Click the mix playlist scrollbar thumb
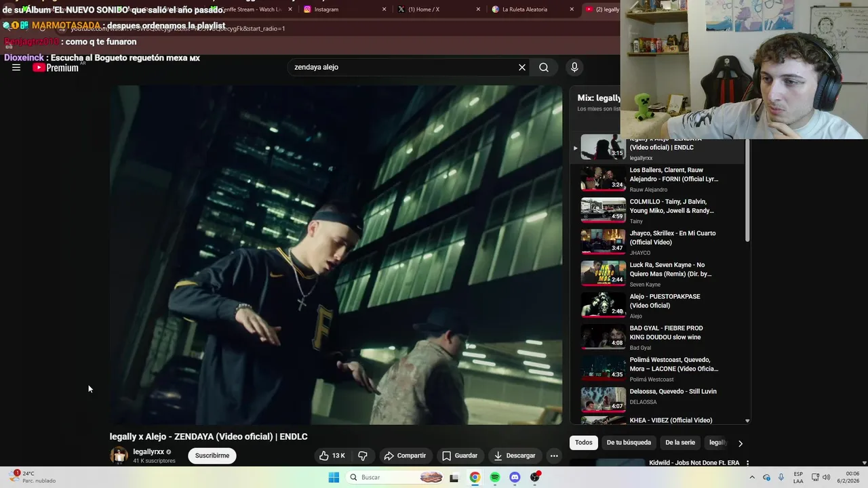This screenshot has width=868, height=488. 747,192
